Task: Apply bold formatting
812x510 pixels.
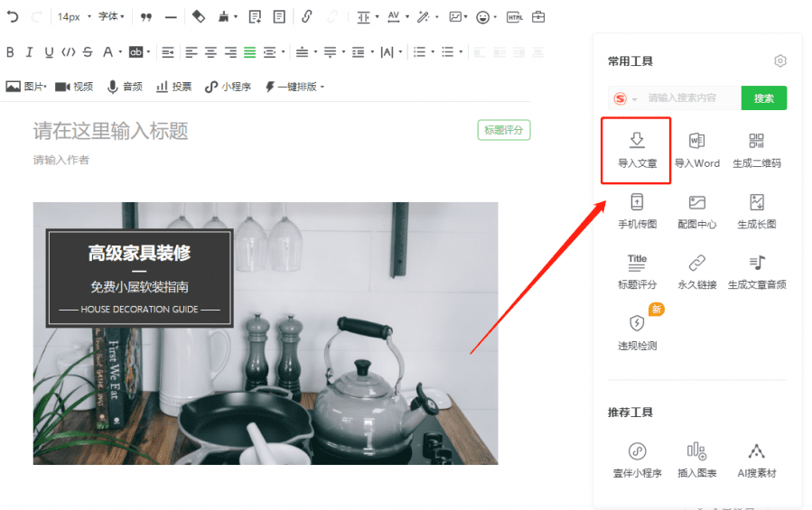Action: 10,51
